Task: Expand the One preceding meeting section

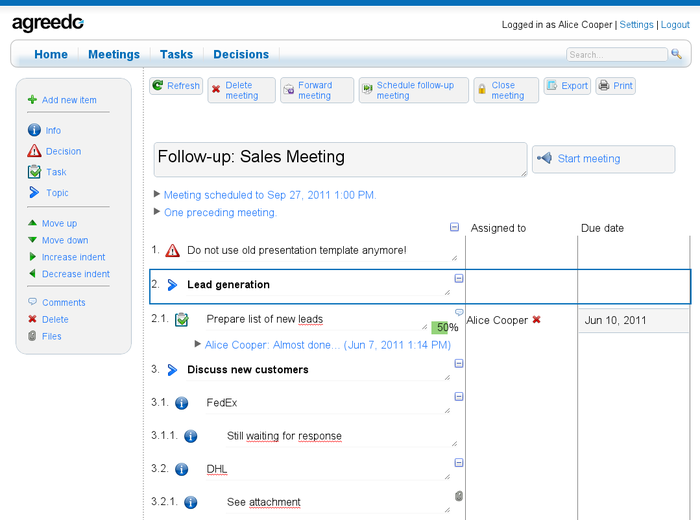Action: [157, 212]
